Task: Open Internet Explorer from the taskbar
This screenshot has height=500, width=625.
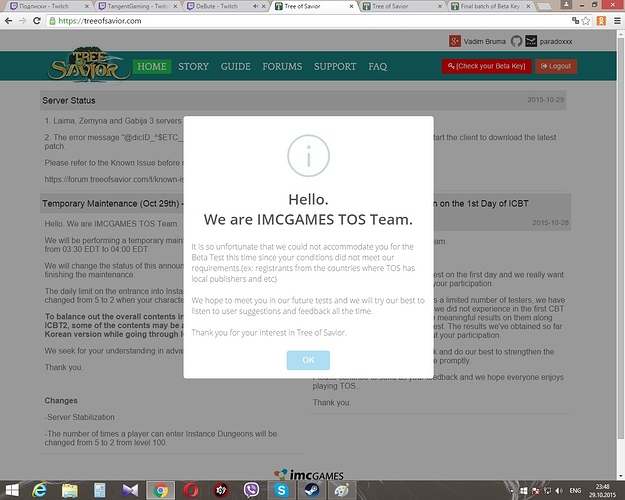Action: 39,490
